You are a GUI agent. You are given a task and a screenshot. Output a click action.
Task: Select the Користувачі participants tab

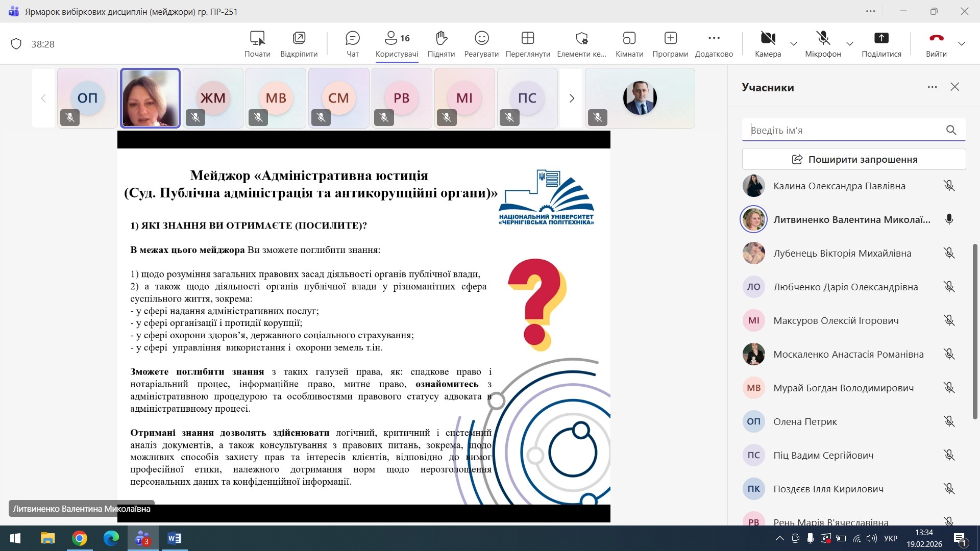[x=397, y=44]
